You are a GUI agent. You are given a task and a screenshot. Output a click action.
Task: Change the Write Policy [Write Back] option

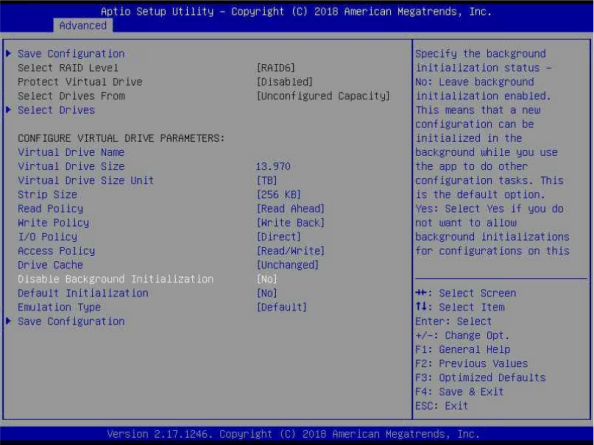[x=291, y=223]
